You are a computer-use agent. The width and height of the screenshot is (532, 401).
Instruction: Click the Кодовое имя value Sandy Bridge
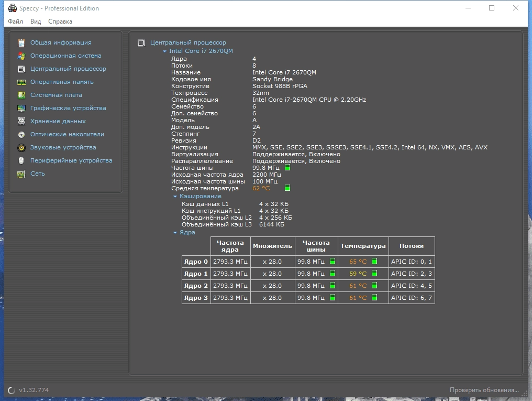pyautogui.click(x=272, y=79)
